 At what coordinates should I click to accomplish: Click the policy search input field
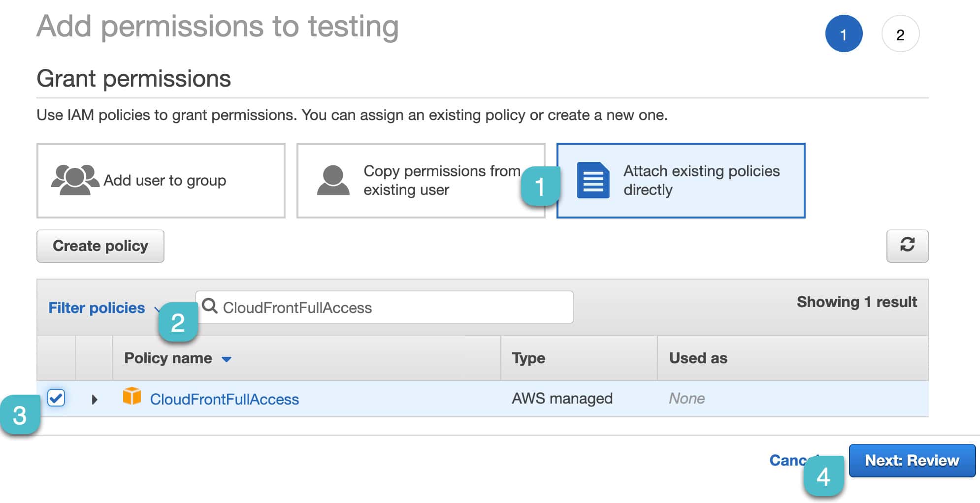tap(385, 307)
